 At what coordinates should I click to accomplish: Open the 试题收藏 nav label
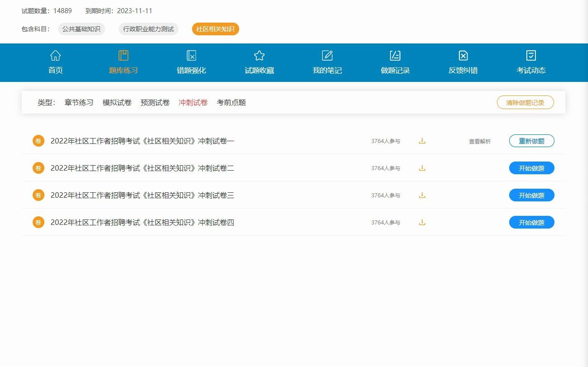259,70
